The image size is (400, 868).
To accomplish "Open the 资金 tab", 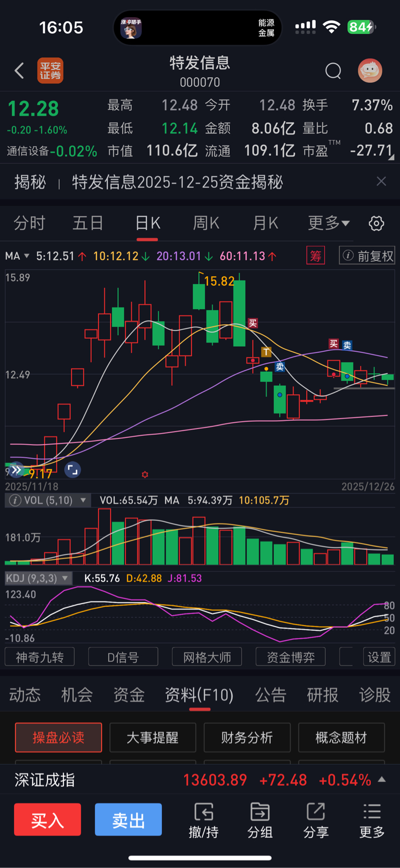I will (129, 695).
